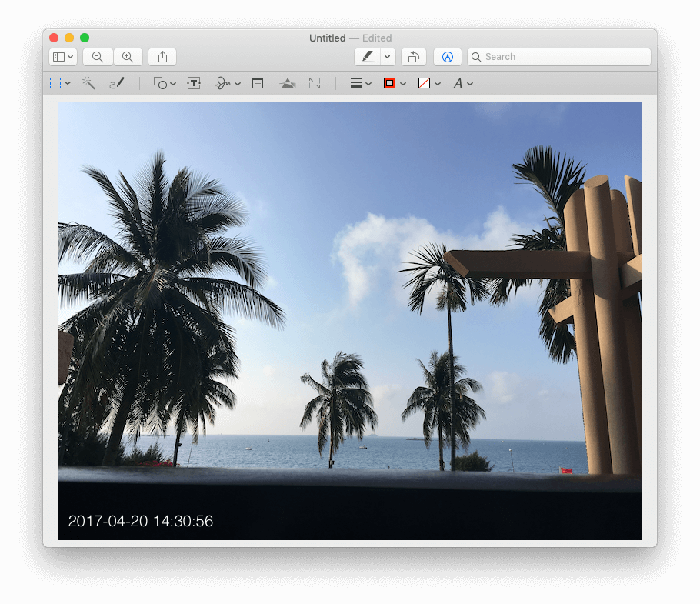Open the Text Style dropdown
This screenshot has height=604, width=700.
pyautogui.click(x=460, y=82)
